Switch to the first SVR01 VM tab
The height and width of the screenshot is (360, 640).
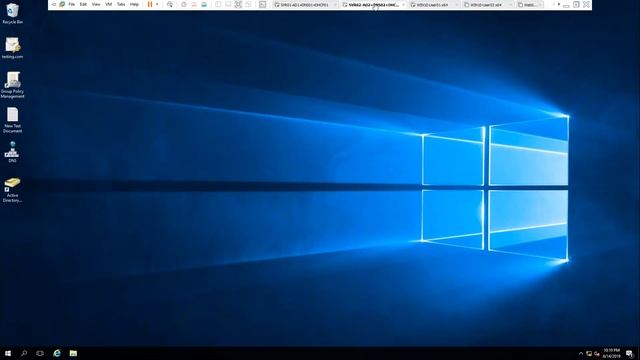coord(305,5)
